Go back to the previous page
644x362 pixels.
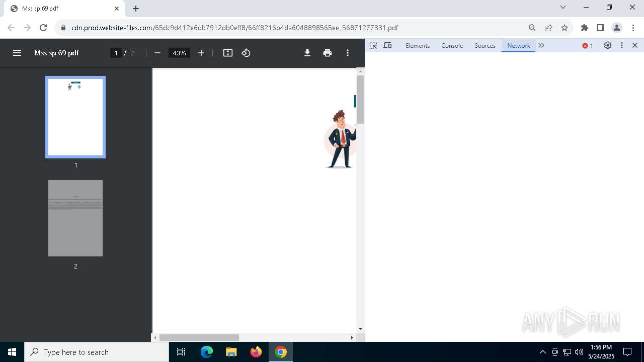pos(11,28)
